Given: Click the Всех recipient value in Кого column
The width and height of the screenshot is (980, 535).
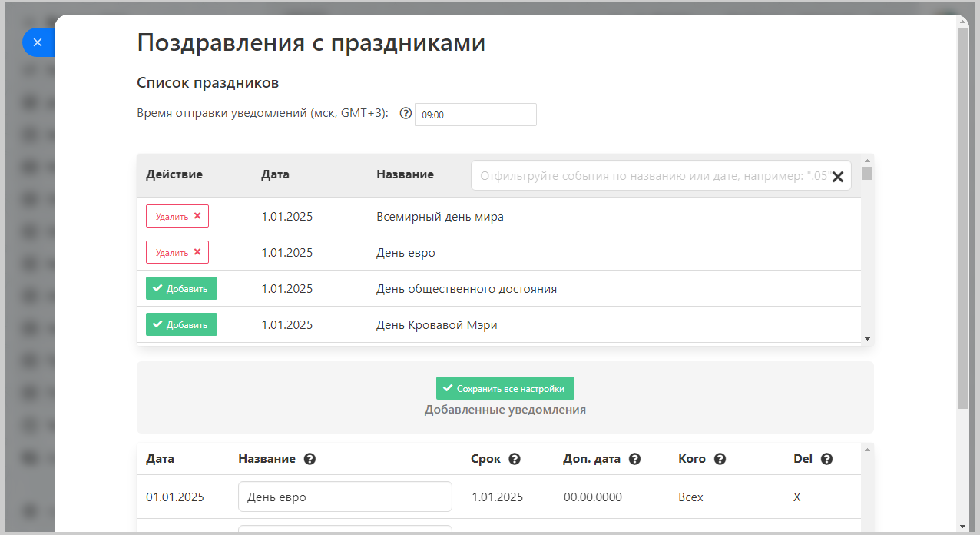Looking at the screenshot, I should pos(690,497).
